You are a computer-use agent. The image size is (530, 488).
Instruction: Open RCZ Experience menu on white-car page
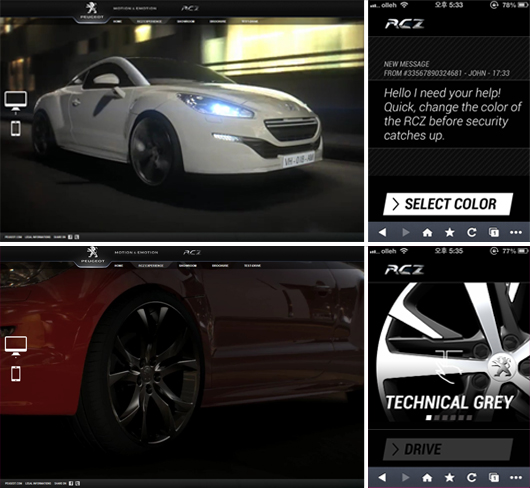point(149,21)
